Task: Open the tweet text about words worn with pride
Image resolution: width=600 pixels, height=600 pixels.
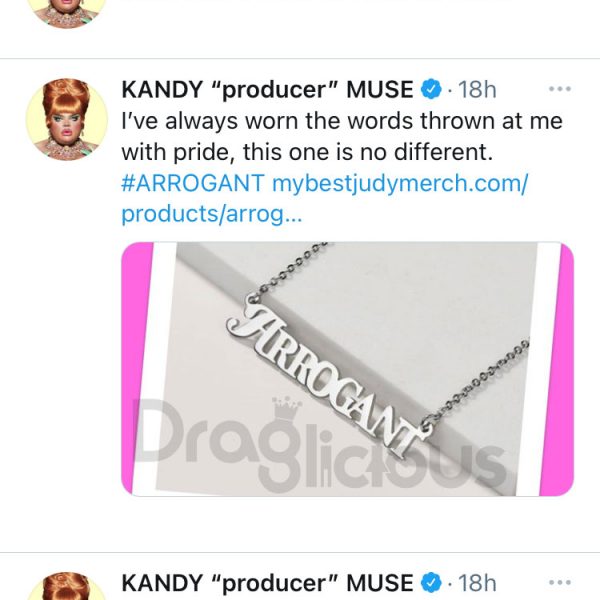Action: (x=342, y=137)
